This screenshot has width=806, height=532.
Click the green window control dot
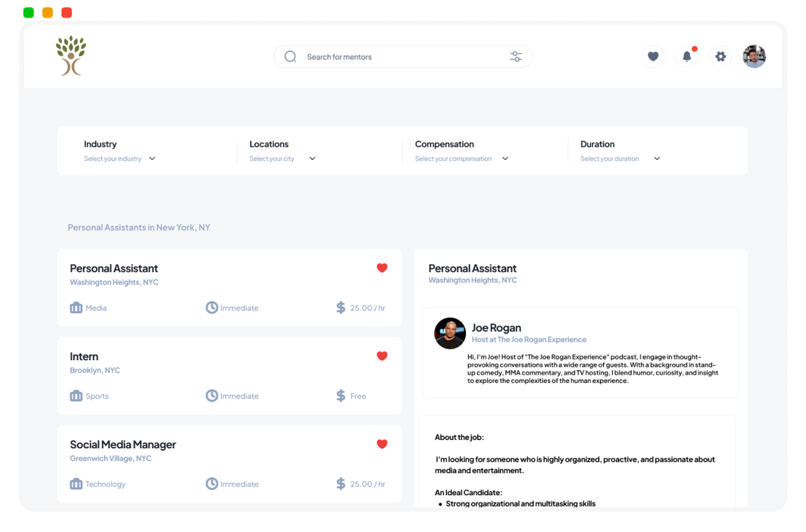(x=28, y=13)
